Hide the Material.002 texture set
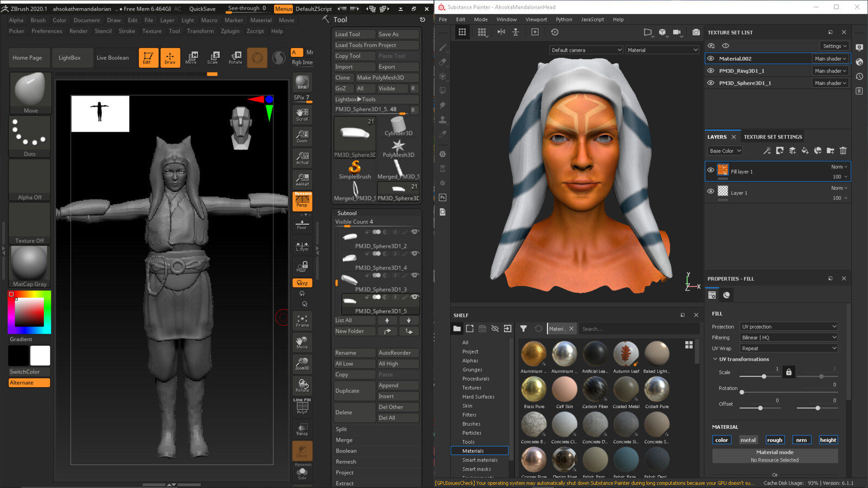Viewport: 868px width, 488px height. 711,59
